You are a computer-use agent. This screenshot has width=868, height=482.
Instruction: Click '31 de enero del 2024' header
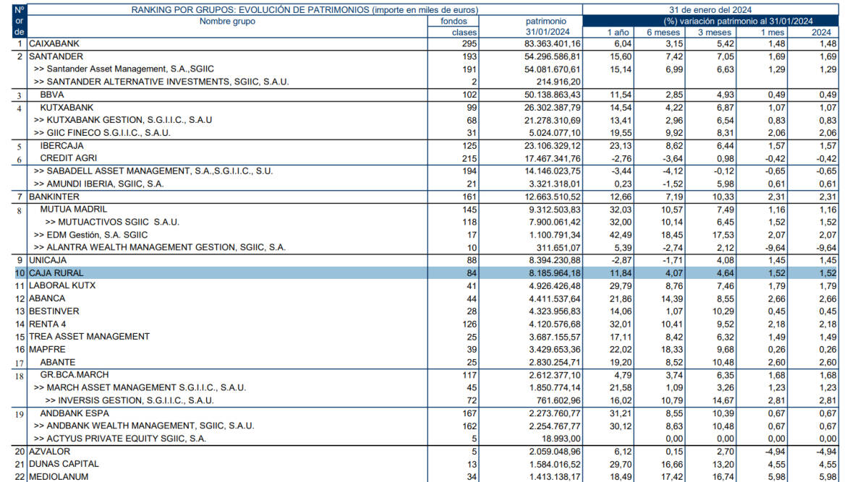coord(710,9)
